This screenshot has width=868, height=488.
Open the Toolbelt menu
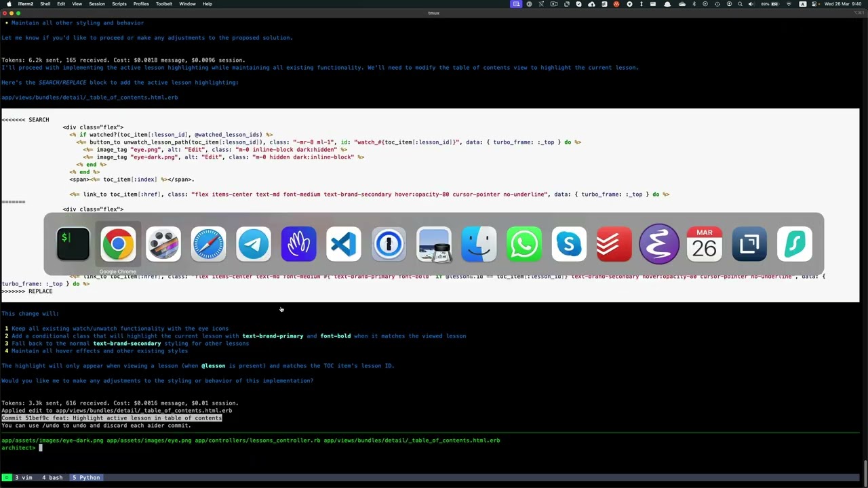164,4
